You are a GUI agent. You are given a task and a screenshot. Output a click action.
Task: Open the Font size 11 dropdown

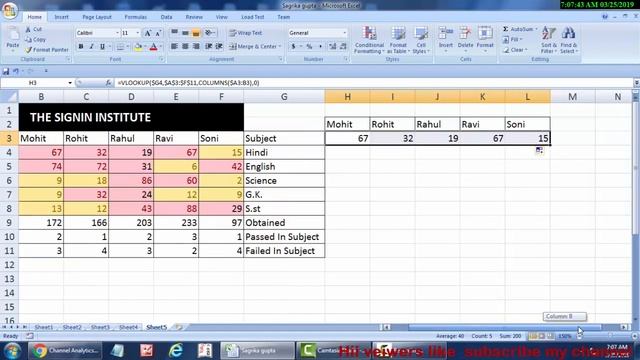tap(138, 33)
